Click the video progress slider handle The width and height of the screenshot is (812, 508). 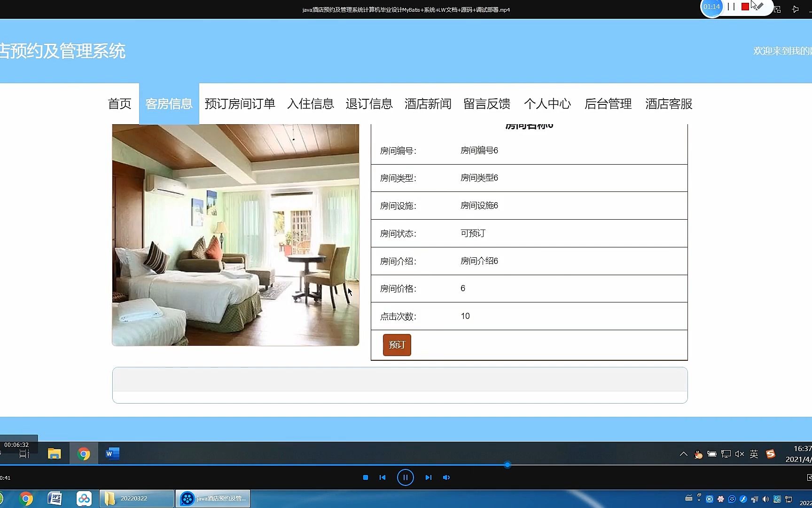(507, 465)
